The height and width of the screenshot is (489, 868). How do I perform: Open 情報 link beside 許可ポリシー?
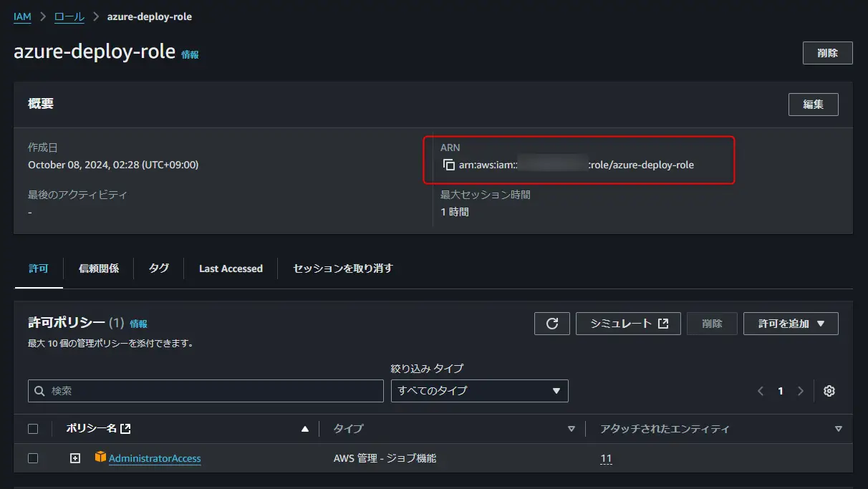pos(138,324)
